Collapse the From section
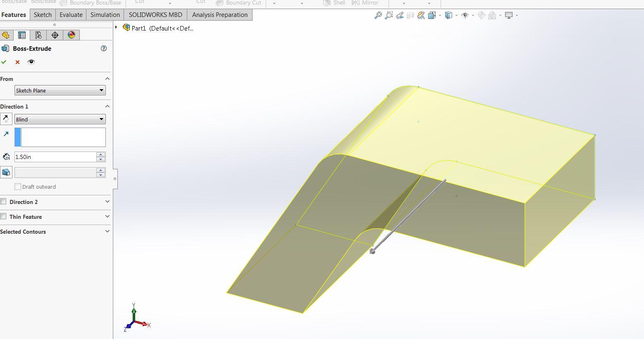Viewport: 644px width, 339px height. coord(107,78)
